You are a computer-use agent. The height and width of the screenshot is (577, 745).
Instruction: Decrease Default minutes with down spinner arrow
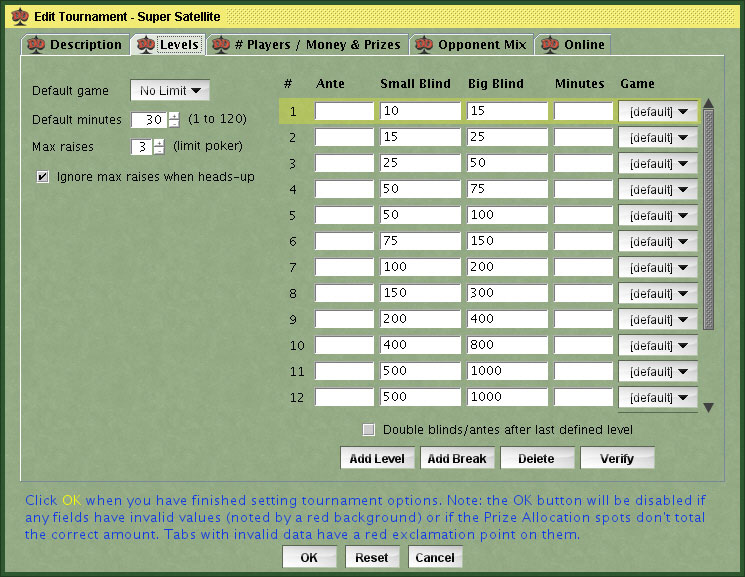pos(173,124)
